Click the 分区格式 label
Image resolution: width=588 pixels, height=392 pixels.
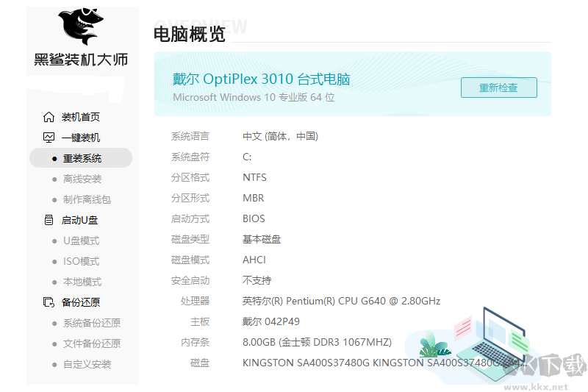pos(190,177)
